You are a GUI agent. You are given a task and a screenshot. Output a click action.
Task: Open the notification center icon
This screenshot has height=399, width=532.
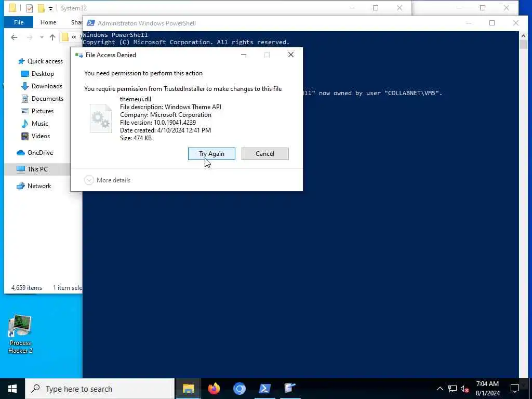tap(514, 389)
